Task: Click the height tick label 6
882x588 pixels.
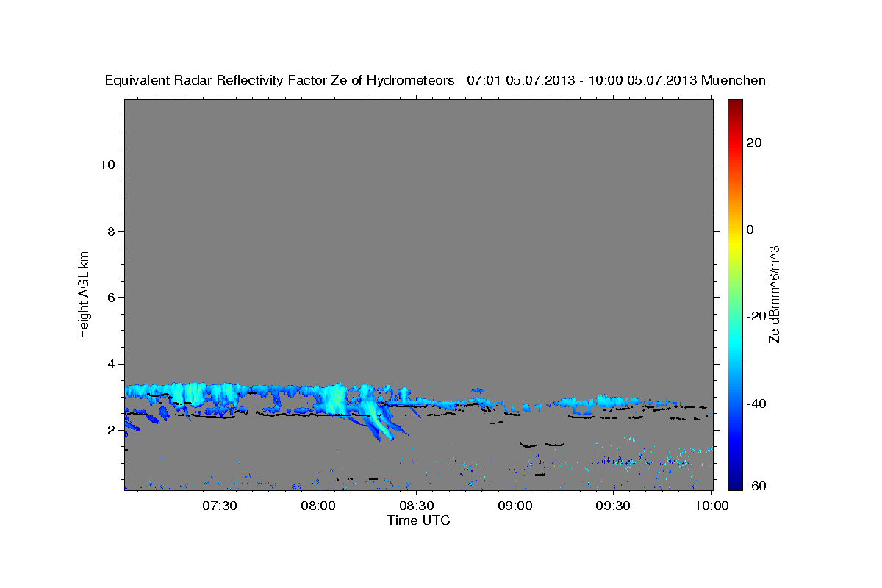Action: [x=112, y=298]
